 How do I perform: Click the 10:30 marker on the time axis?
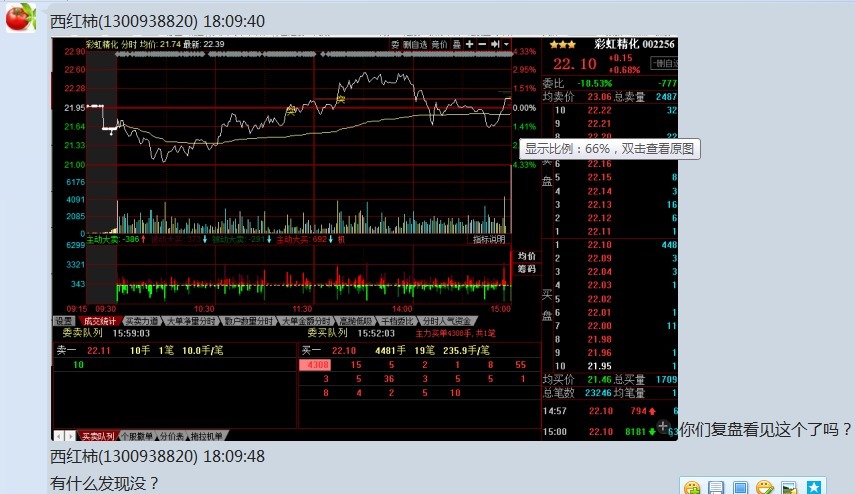click(x=204, y=309)
